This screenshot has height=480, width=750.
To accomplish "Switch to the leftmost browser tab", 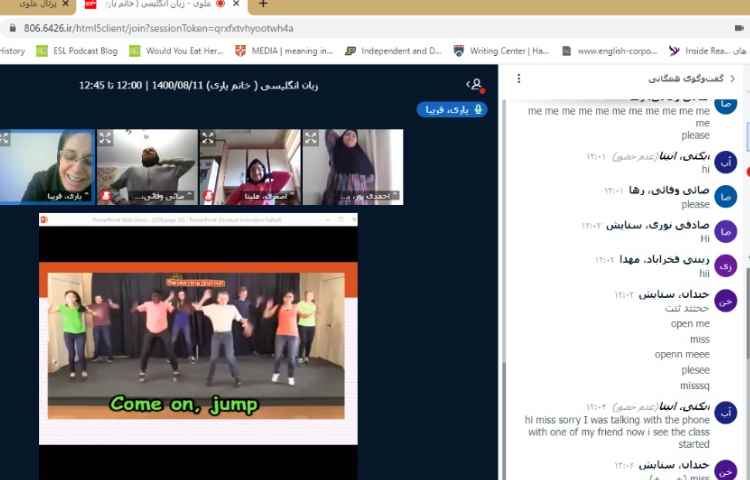I will [x=38, y=4].
